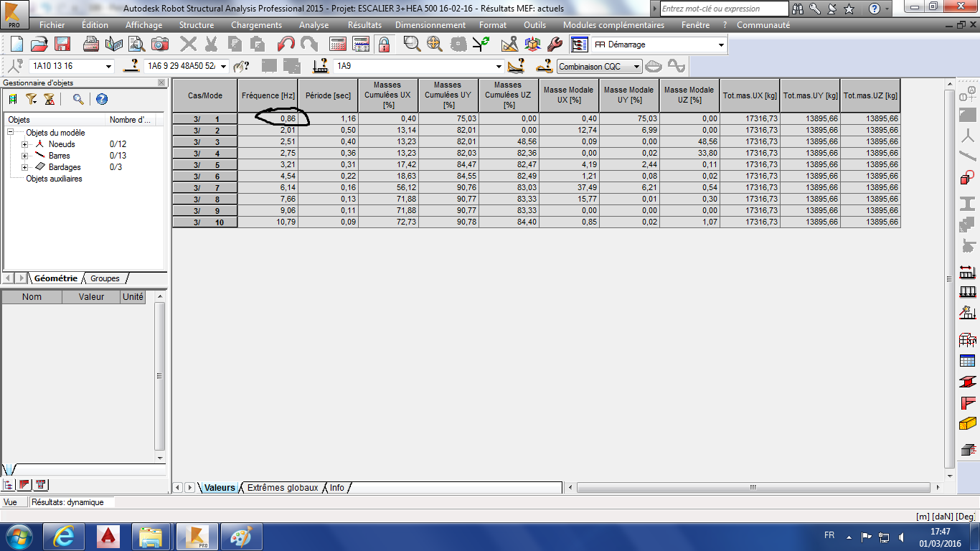Select the cell with value 56,12
Viewport: 980px width, 551px height.
pyautogui.click(x=388, y=188)
